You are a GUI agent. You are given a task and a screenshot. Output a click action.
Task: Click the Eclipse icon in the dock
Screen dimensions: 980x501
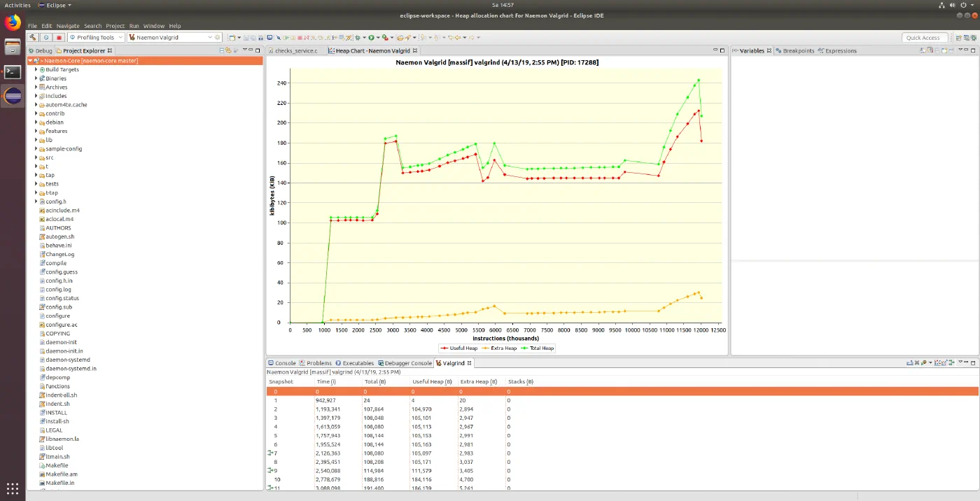pyautogui.click(x=13, y=96)
